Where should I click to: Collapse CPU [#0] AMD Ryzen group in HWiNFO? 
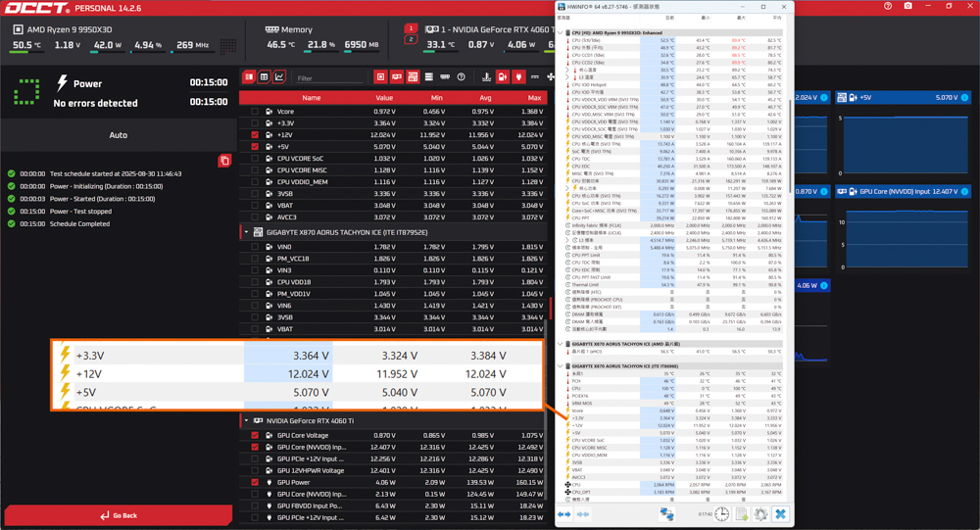tap(560, 32)
